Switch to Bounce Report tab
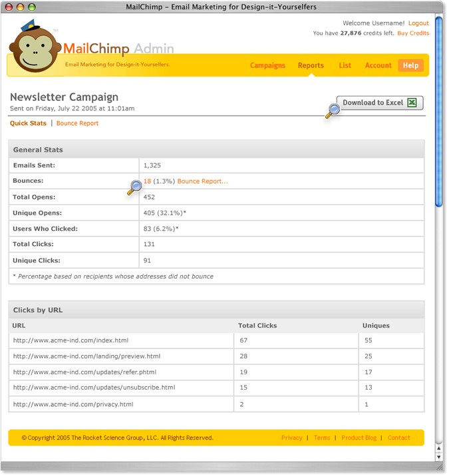This screenshot has height=476, width=449. (77, 123)
